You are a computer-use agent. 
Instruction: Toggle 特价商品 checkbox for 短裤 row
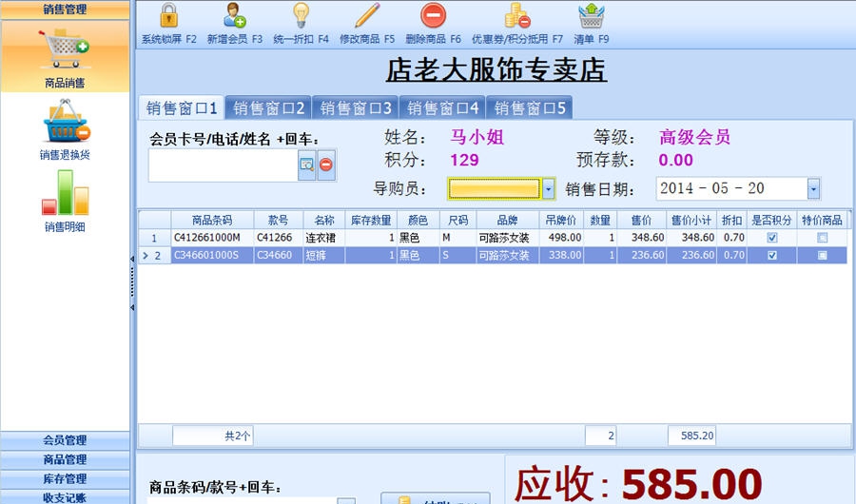point(822,255)
